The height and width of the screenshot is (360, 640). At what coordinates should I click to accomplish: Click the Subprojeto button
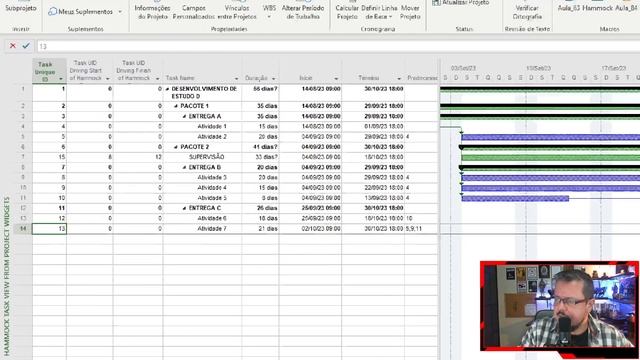21,8
